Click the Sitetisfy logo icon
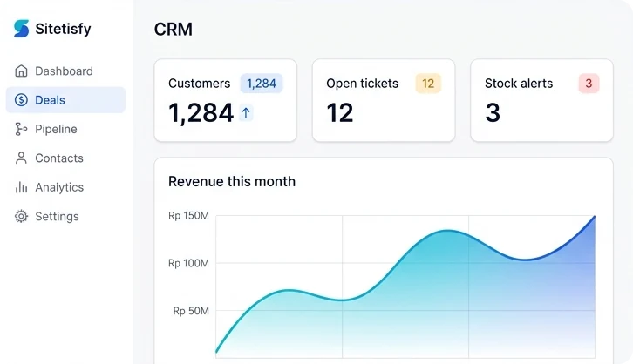633x364 pixels. click(x=21, y=29)
